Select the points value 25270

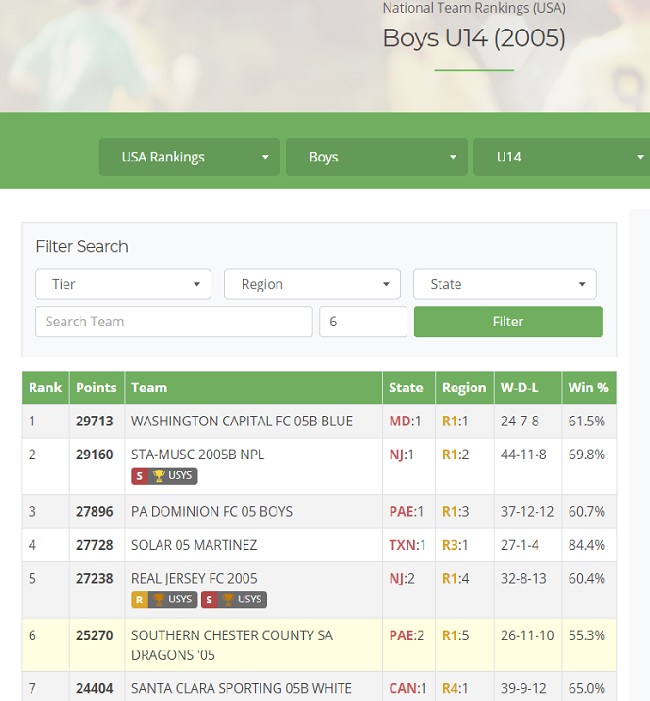tap(94, 636)
